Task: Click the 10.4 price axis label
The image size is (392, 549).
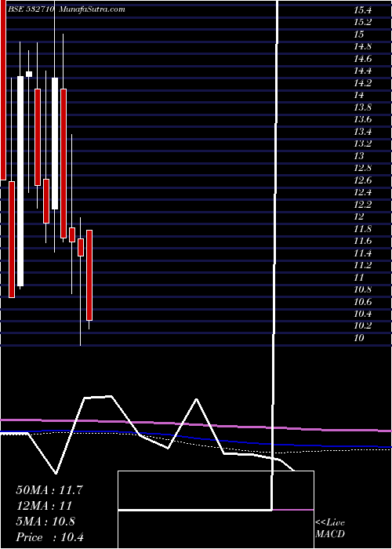Action: (x=362, y=314)
